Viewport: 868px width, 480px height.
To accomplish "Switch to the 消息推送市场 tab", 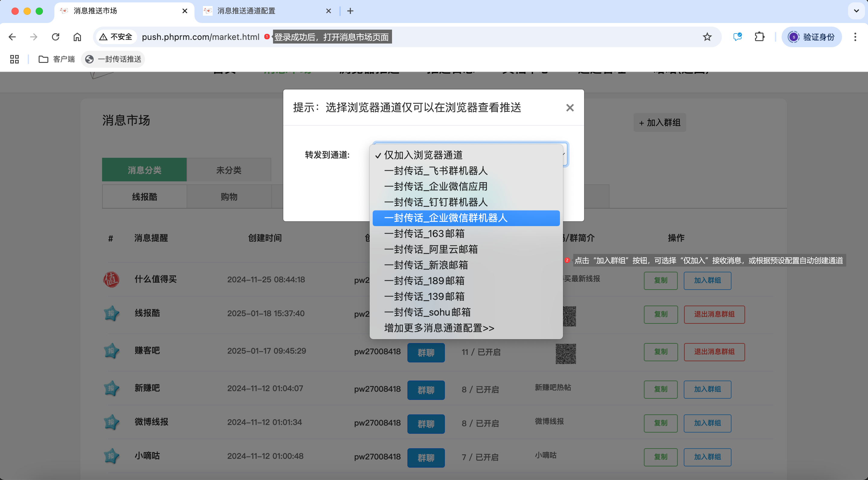I will 124,11.
